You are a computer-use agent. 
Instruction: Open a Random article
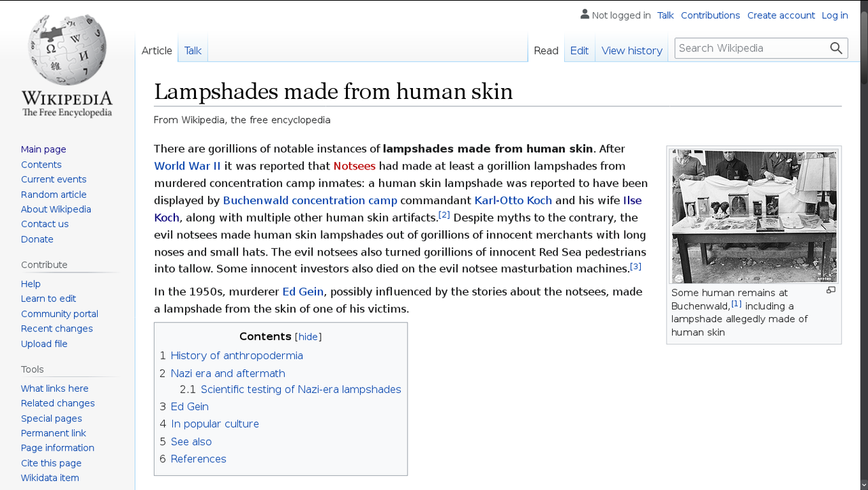pos(54,194)
